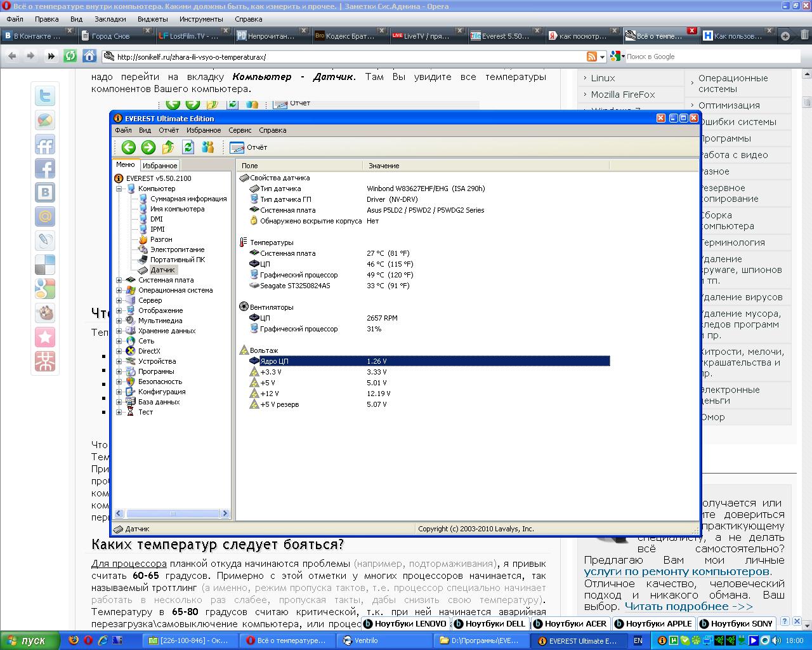Click the tree panel horizontal scrollbar
Screen dimensions: 812x650
(x=171, y=514)
